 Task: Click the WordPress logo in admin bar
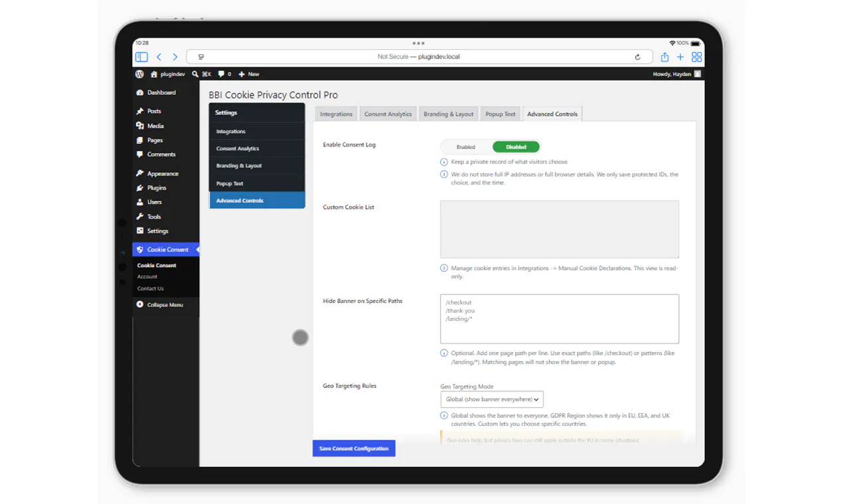pos(139,74)
